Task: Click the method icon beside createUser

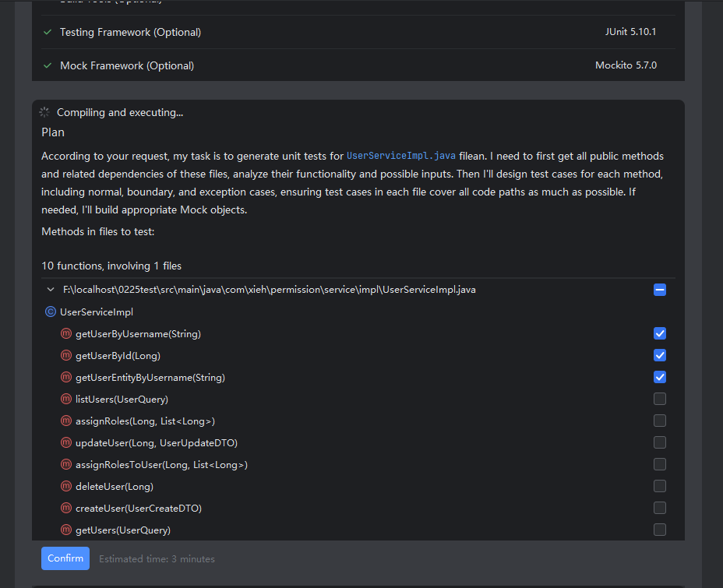Action: tap(66, 509)
